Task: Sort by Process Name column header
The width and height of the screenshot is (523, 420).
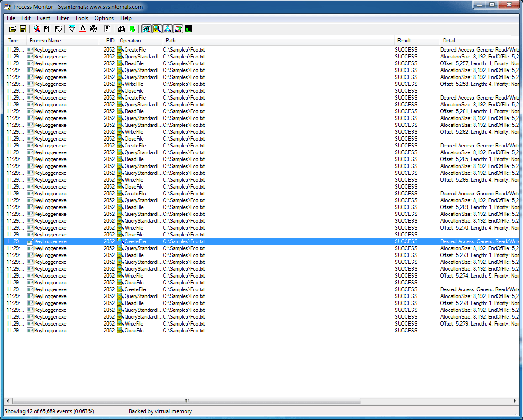Action: tap(63, 40)
